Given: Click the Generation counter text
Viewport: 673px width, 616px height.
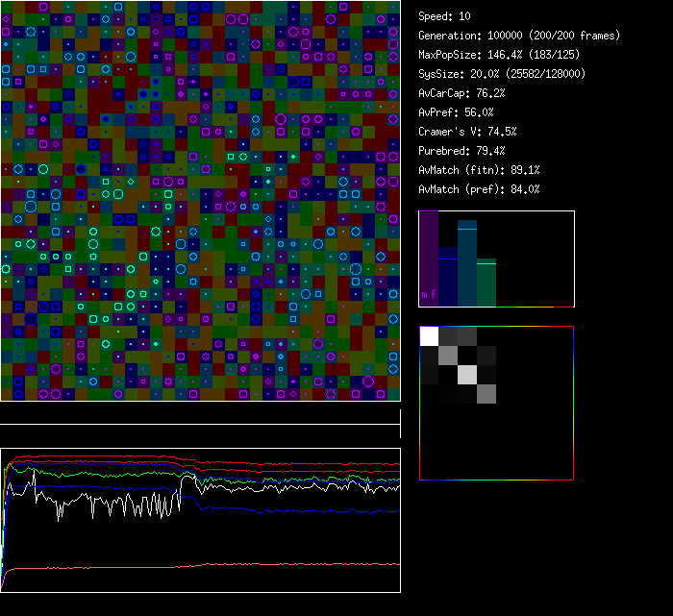Looking at the screenshot, I should [x=519, y=36].
